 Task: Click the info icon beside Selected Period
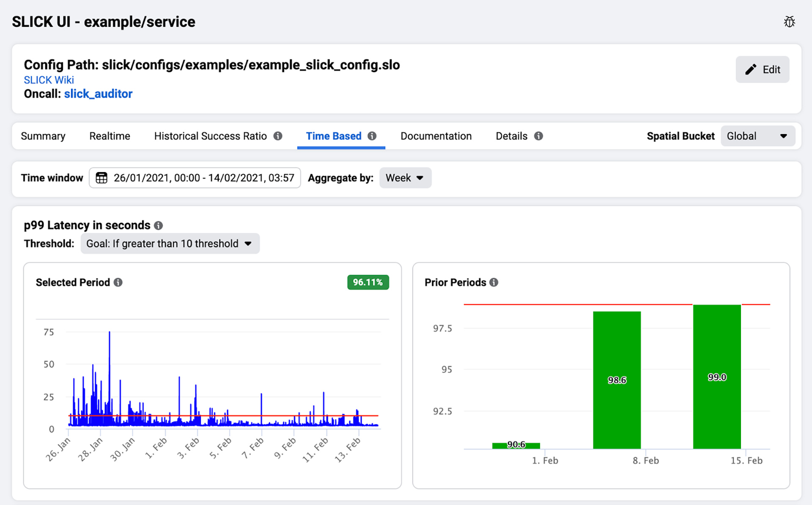(118, 282)
